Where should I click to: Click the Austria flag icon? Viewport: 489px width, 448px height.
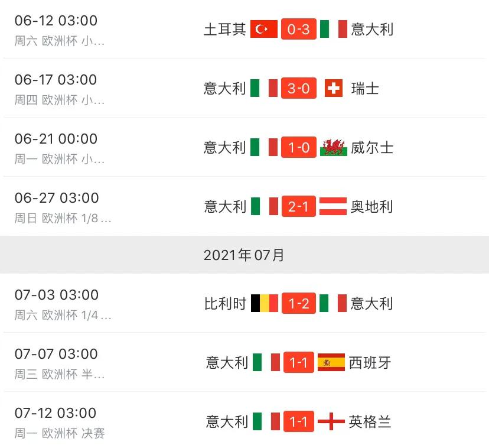pyautogui.click(x=333, y=206)
